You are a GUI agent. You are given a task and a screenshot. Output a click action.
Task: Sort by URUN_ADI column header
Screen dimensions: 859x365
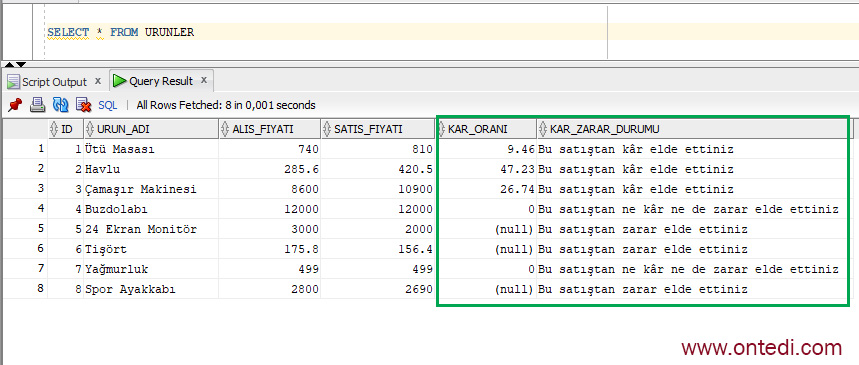pos(151,129)
